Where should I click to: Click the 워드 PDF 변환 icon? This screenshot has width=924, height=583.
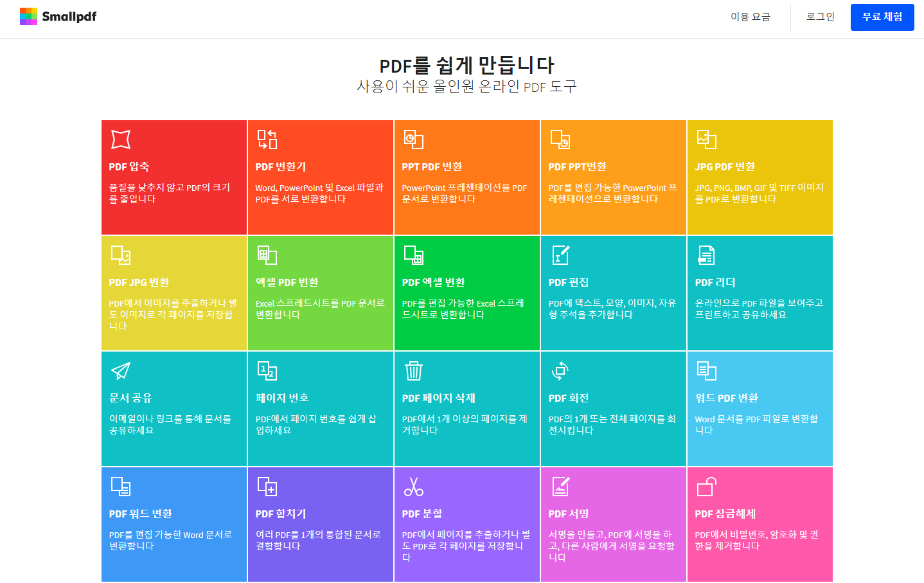pos(706,371)
